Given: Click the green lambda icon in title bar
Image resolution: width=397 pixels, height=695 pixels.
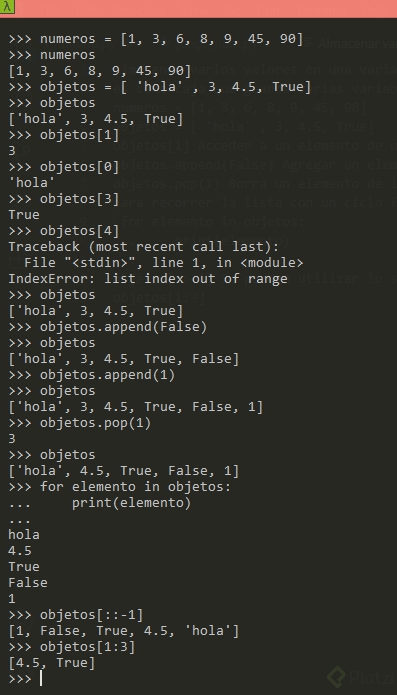Looking at the screenshot, I should click(x=7, y=7).
